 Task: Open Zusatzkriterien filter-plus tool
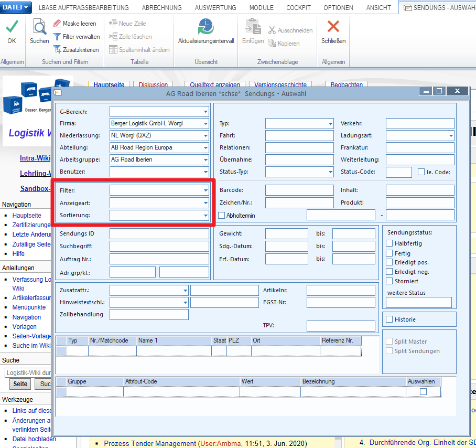tap(57, 49)
